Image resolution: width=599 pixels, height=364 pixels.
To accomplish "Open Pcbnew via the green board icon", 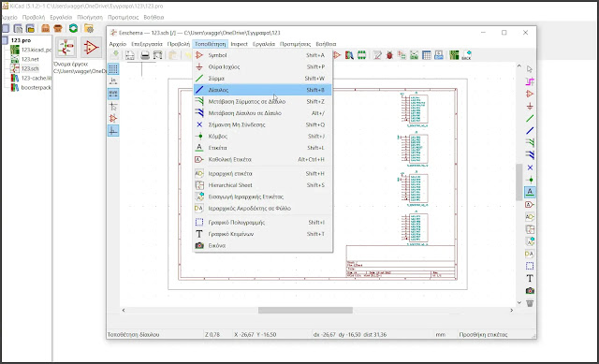I will click(454, 55).
